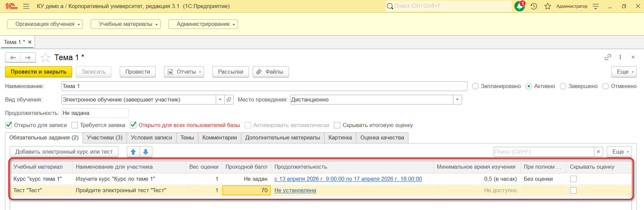Go forward with right arrow button
Screen dimensions: 644x210
pyautogui.click(x=28, y=57)
